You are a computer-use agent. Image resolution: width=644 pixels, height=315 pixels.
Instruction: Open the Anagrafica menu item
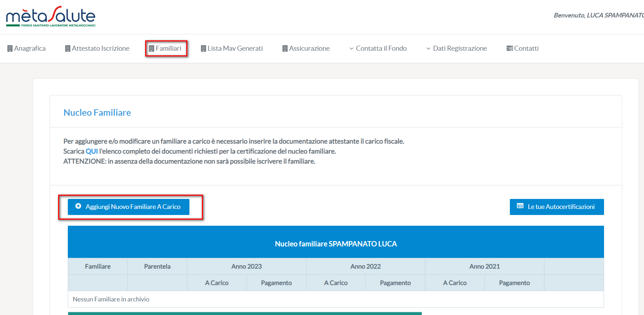click(x=30, y=49)
